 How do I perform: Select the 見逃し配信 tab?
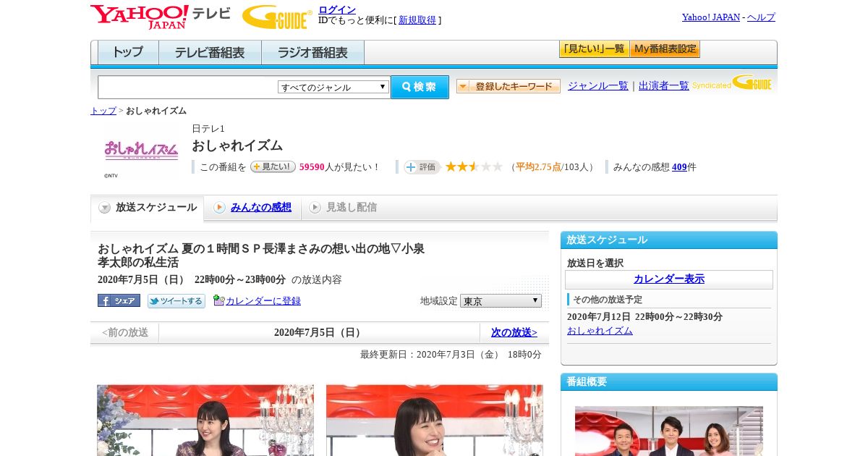(x=343, y=208)
